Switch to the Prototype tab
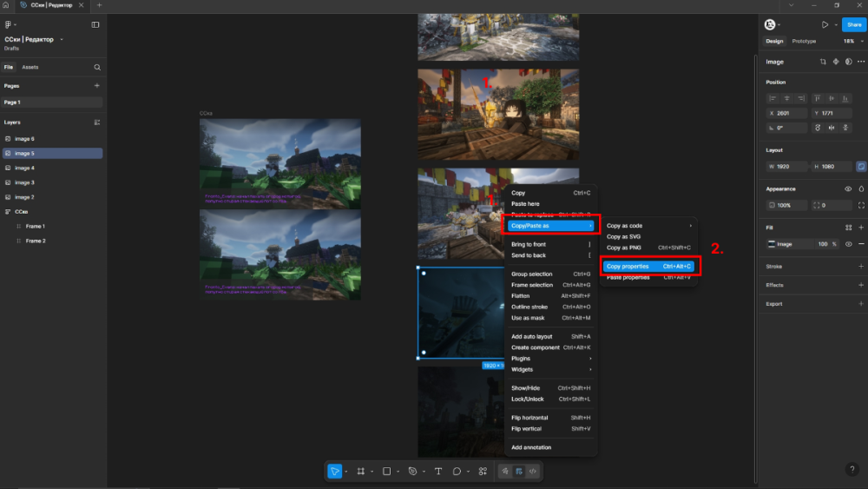This screenshot has height=489, width=868. (804, 41)
